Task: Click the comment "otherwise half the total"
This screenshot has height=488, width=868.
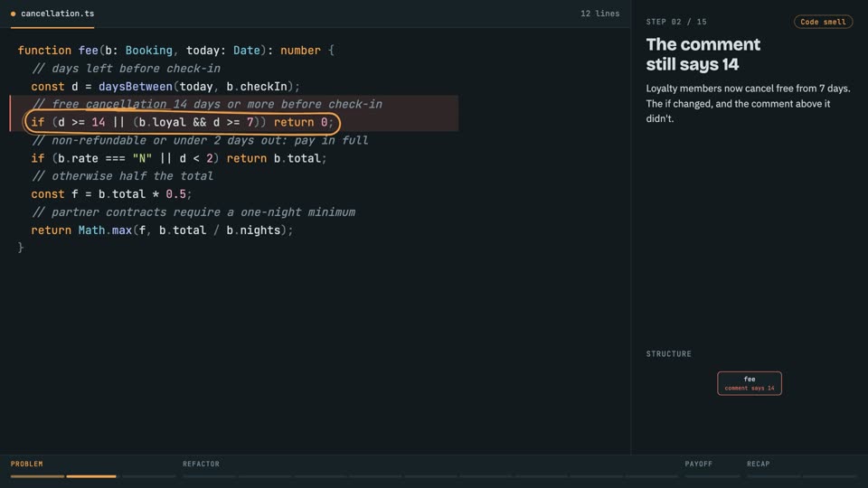Action: [122, 176]
